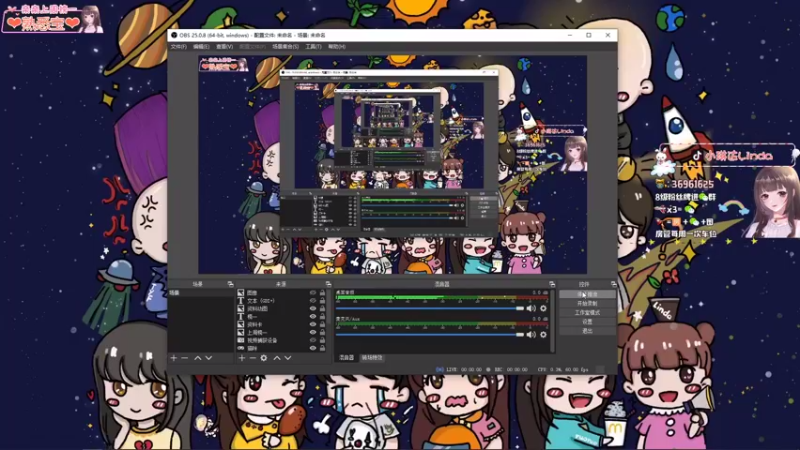Toggle visibility eye of 文本 (GDI+) source
Screen dimensions: 800x450
click(313, 301)
